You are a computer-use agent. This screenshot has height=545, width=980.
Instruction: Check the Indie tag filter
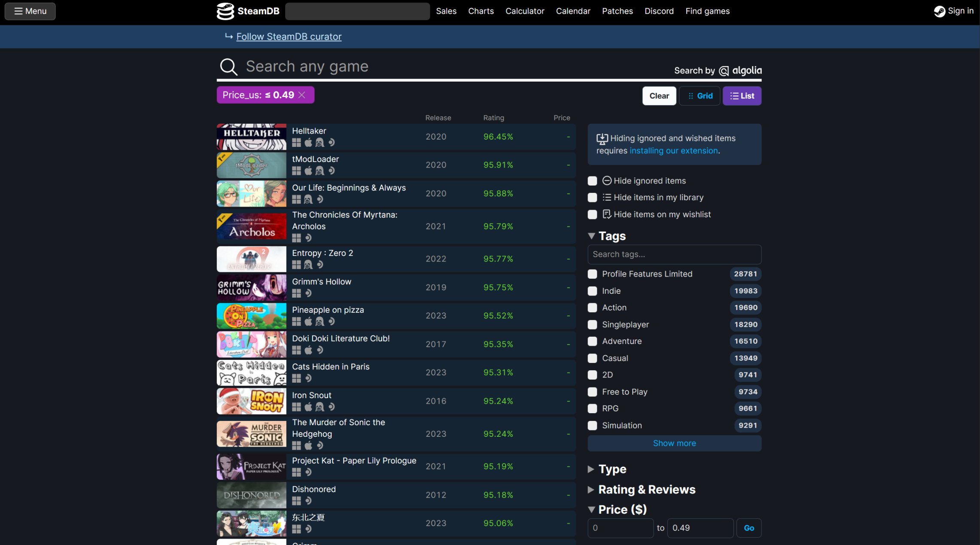coord(592,291)
